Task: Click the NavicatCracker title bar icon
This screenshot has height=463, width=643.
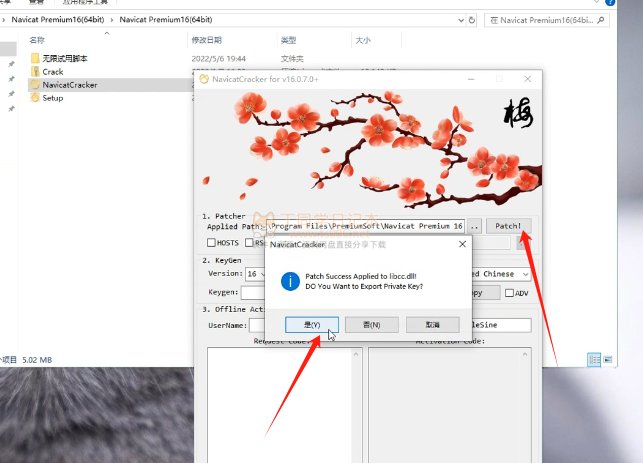Action: pyautogui.click(x=204, y=79)
